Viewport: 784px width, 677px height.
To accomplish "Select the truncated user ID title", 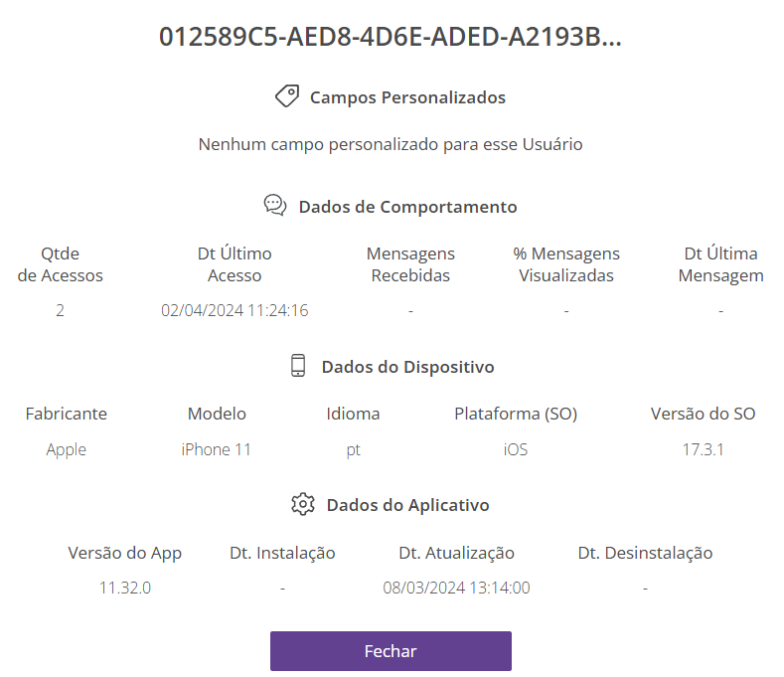I will pyautogui.click(x=391, y=37).
